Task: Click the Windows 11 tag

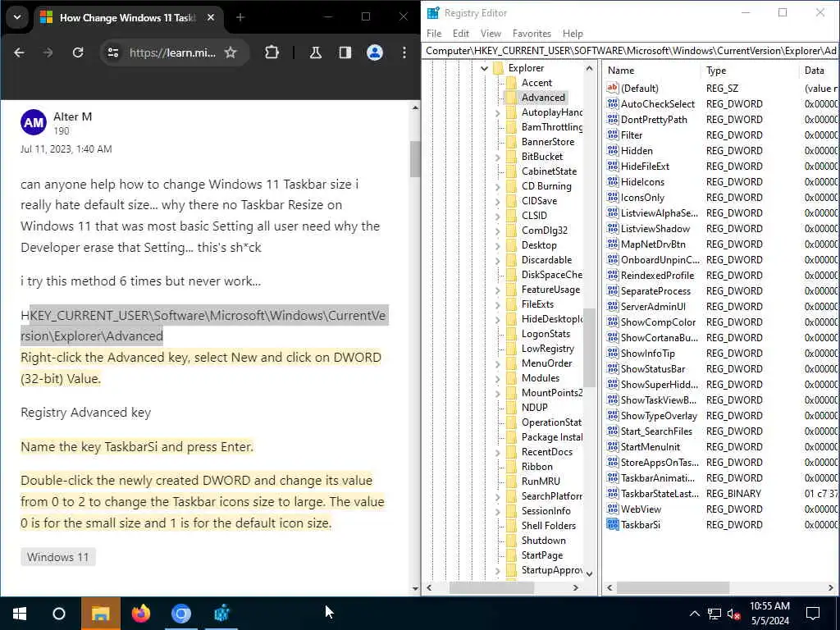Action: click(58, 557)
